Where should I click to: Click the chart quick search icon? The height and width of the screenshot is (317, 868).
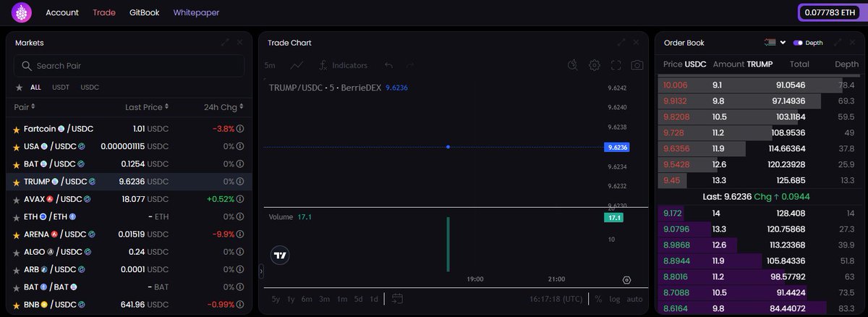(573, 65)
